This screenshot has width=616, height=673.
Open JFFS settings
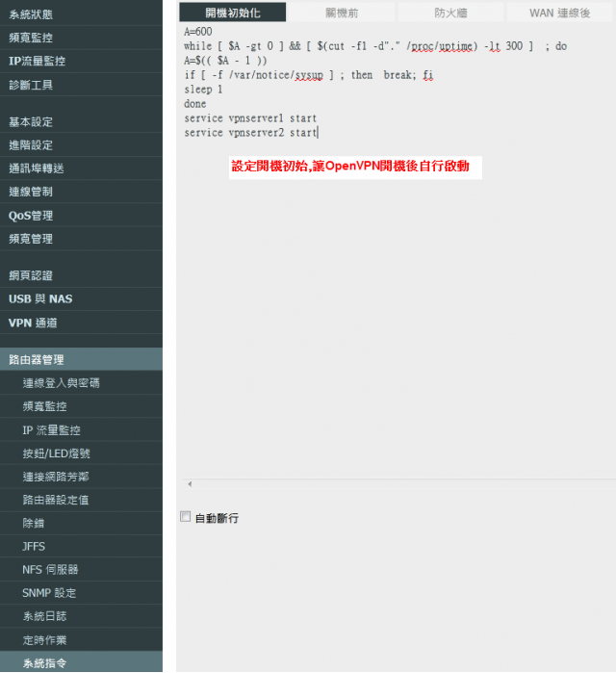click(x=81, y=546)
